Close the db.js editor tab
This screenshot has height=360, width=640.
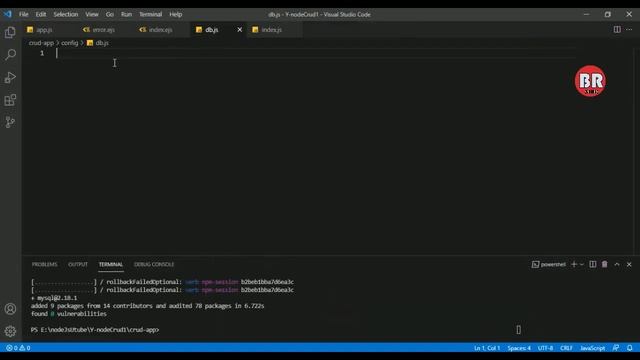240,30
